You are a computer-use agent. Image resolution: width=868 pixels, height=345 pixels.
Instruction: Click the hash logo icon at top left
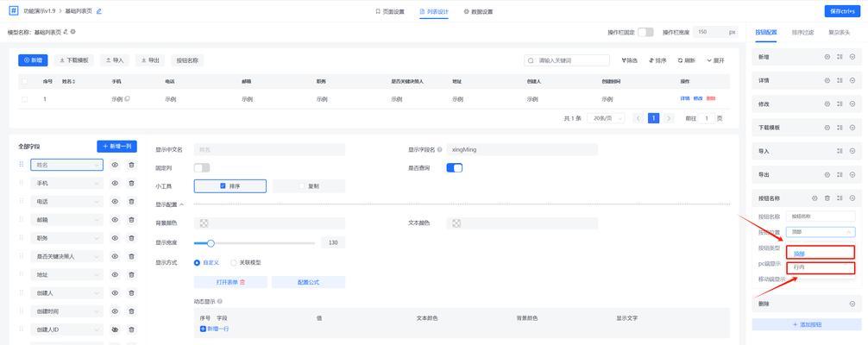(x=14, y=10)
